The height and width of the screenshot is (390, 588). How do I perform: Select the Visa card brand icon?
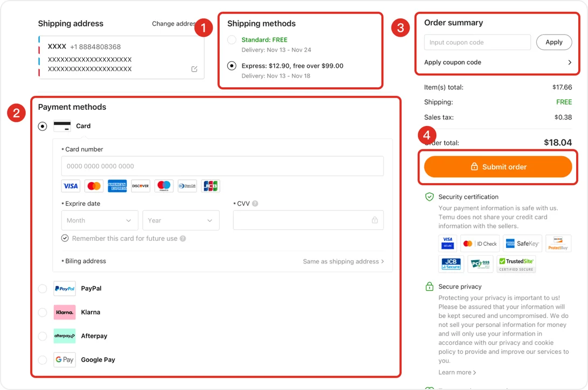coord(70,186)
